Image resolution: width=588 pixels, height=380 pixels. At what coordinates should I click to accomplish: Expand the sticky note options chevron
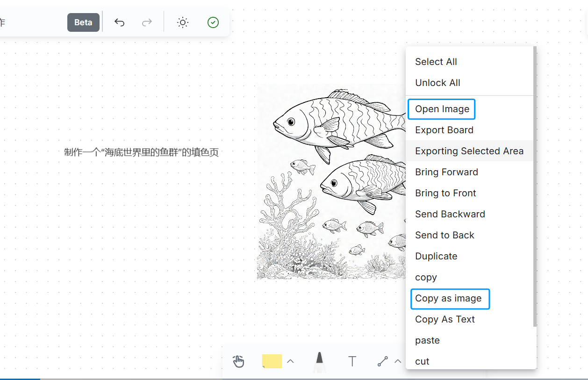pyautogui.click(x=290, y=361)
